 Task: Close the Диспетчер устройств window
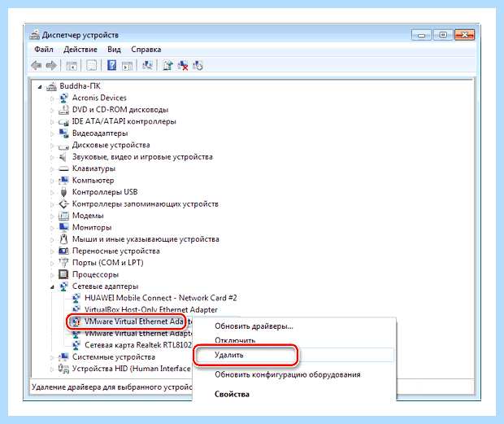coord(464,35)
